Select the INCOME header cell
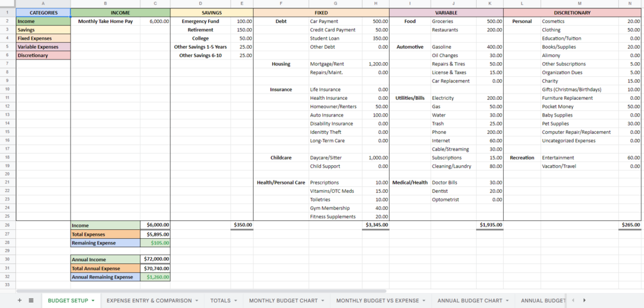 point(120,13)
